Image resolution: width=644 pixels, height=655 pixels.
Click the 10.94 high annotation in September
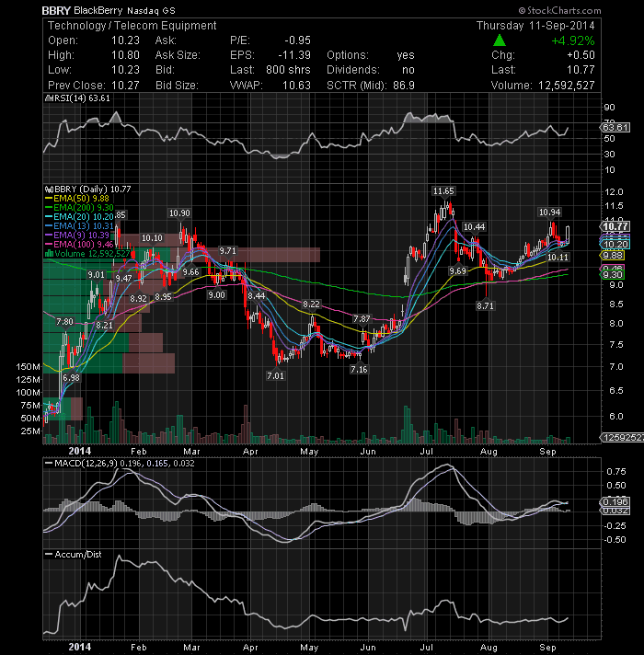pyautogui.click(x=549, y=213)
